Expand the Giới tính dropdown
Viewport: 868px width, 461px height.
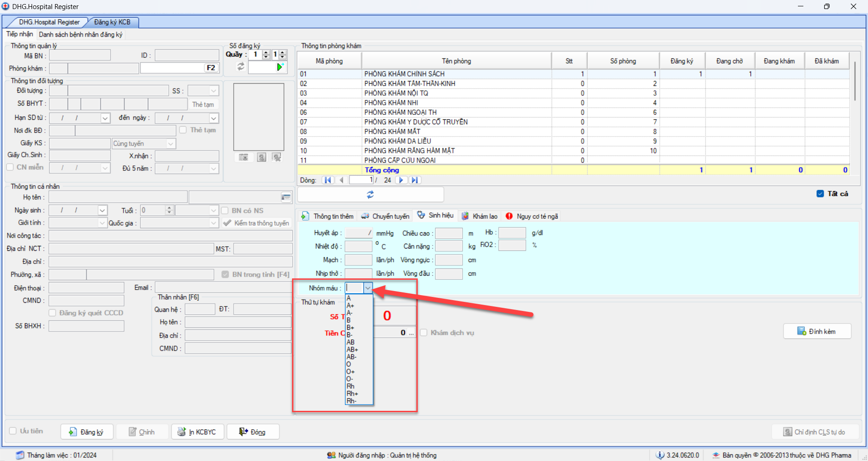(x=102, y=223)
